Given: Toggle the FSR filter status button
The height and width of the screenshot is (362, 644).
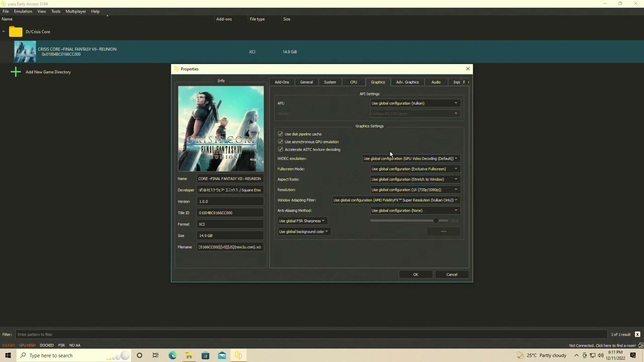Looking at the screenshot, I should click(x=61, y=345).
